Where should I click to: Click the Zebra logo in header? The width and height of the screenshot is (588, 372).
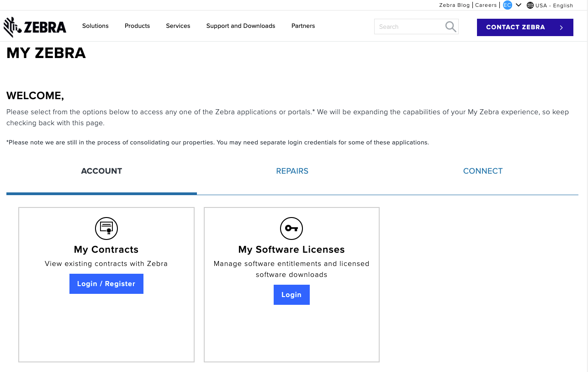[35, 27]
